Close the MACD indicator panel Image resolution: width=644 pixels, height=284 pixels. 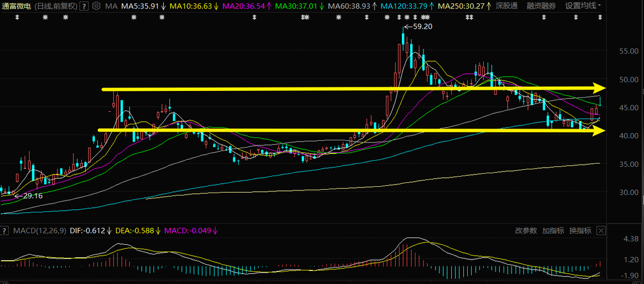pos(601,231)
